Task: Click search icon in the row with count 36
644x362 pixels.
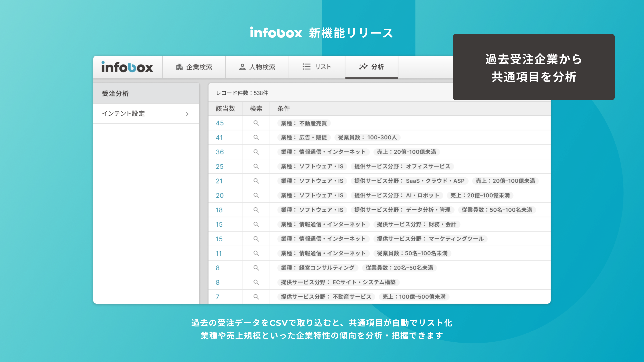Action: tap(256, 152)
